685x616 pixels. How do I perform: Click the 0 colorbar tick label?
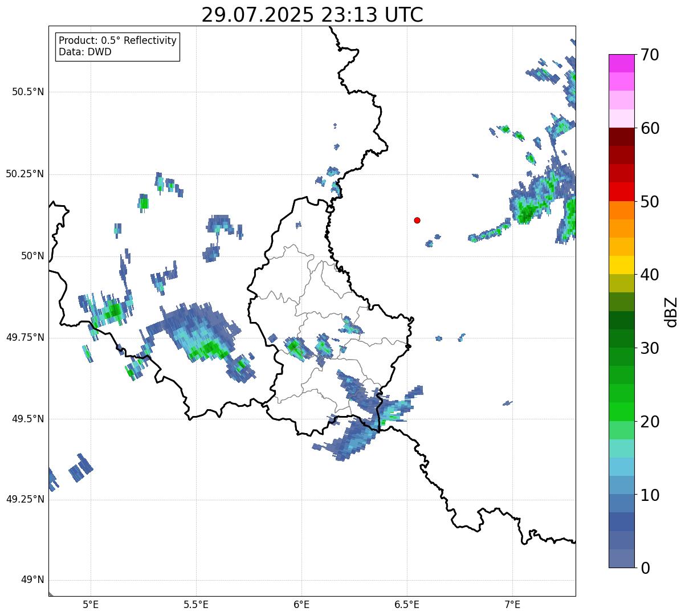tap(644, 568)
